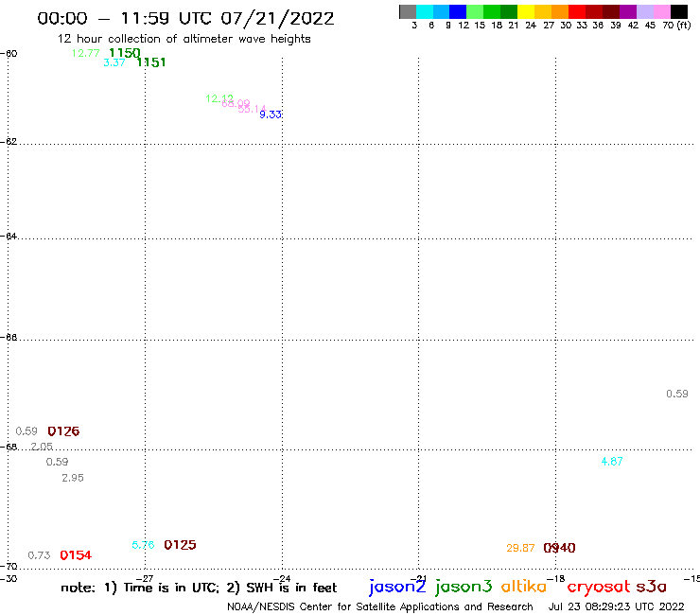Screen dimensions: 700x615
Task: Click the gray wave height value 0.73
Action: pos(39,555)
